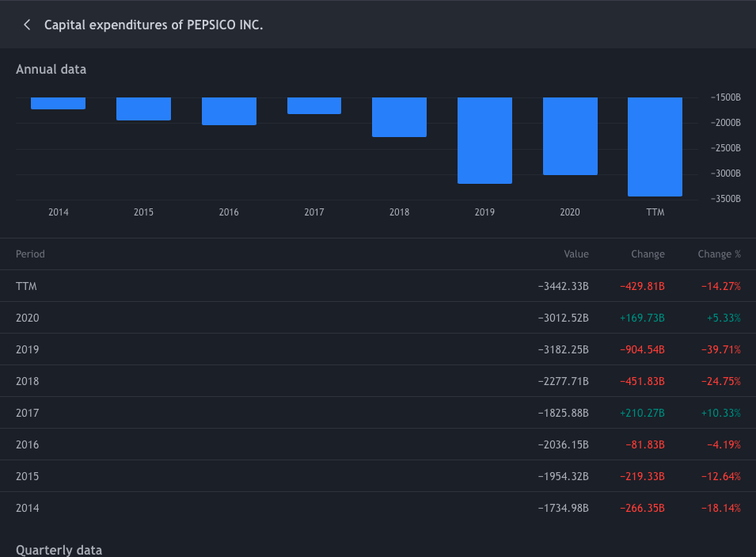Select the 2019 chart bar

pyautogui.click(x=484, y=140)
